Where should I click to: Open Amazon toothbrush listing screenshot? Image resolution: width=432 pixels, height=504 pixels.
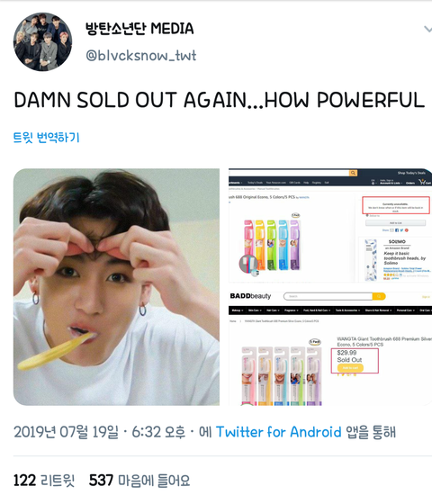330,226
